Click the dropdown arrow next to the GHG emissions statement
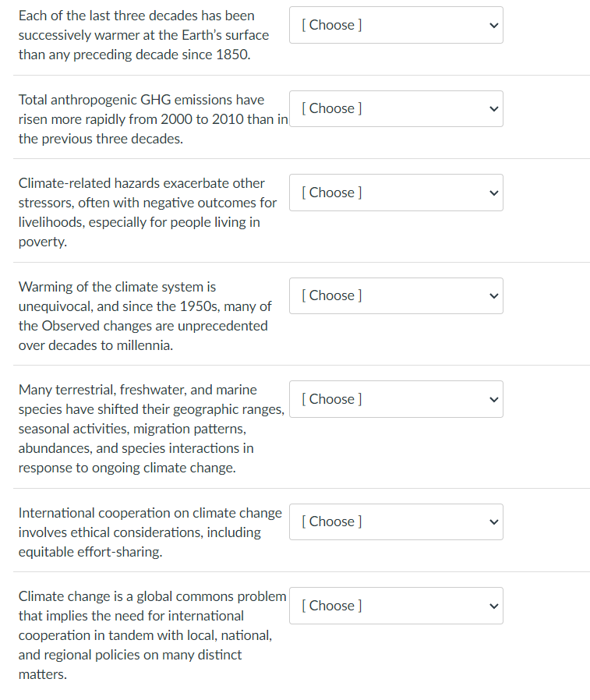 coord(493,108)
